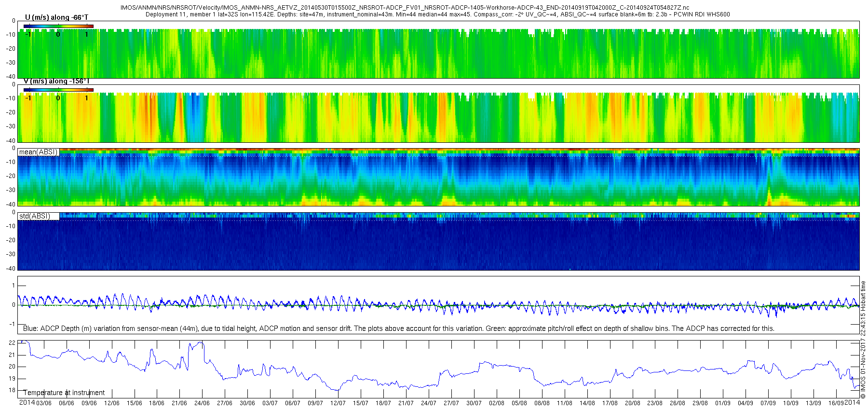
Task: Click the 'mean(ABSI)' panel label
Action: [x=38, y=152]
